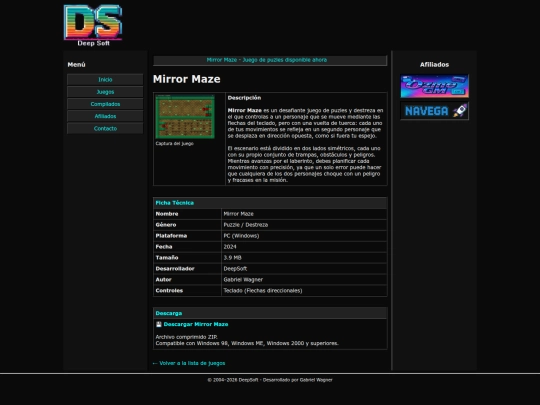Open the Contacto menu page

(105, 128)
